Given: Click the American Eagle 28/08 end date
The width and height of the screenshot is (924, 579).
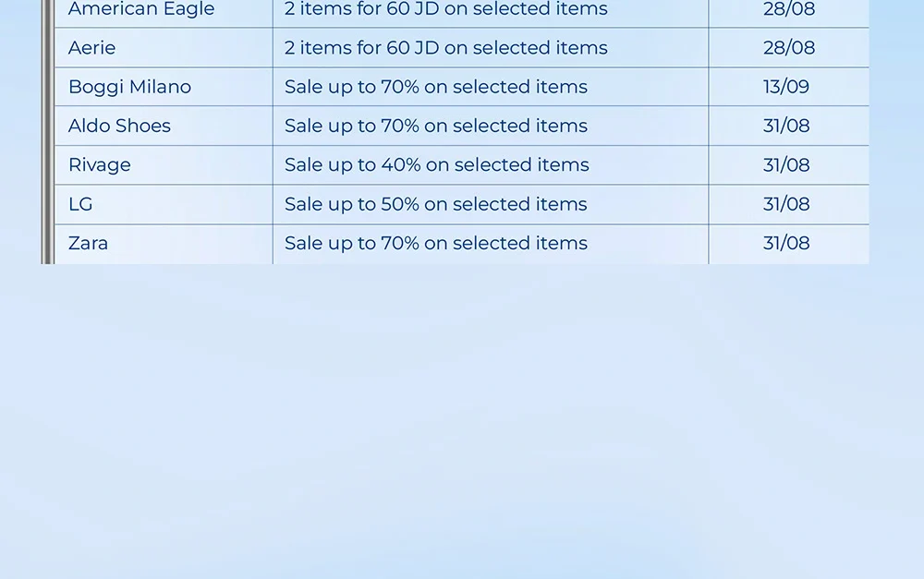Looking at the screenshot, I should pyautogui.click(x=789, y=9).
